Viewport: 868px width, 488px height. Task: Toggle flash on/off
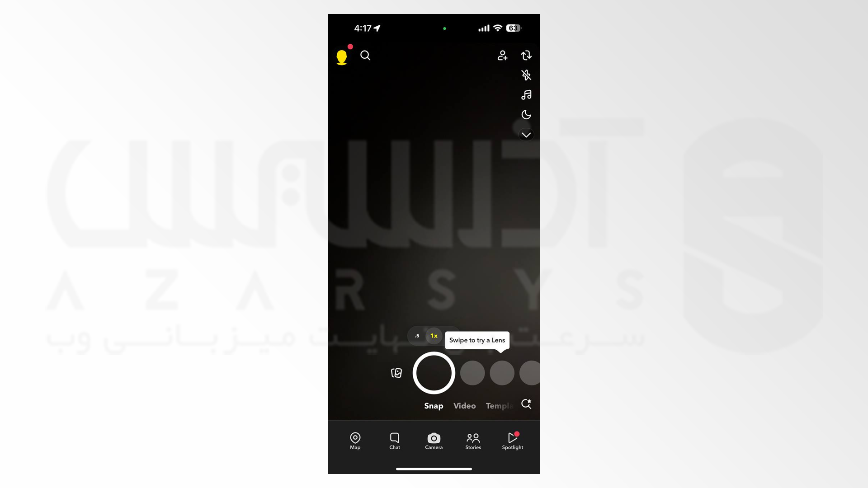click(526, 75)
